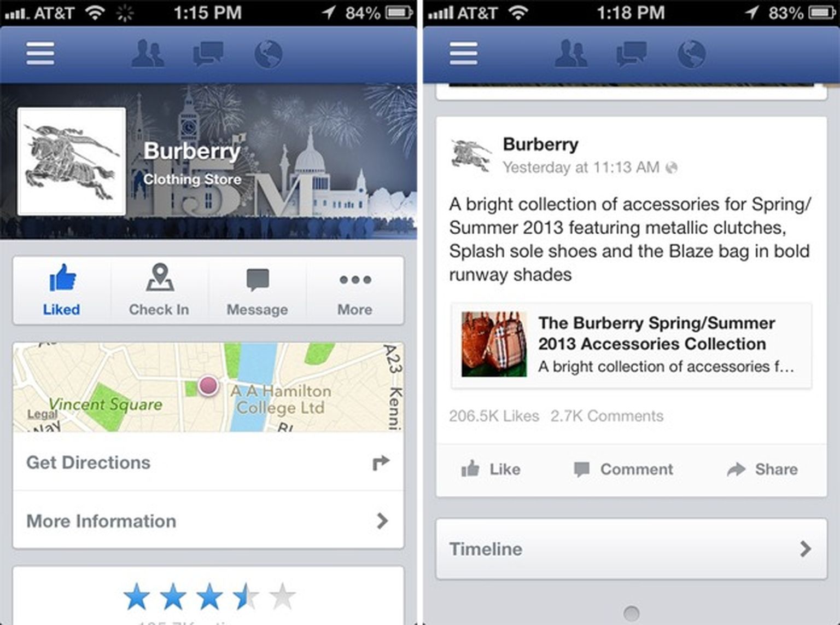The width and height of the screenshot is (840, 625).
Task: Comment on the Burberry post
Action: pyautogui.click(x=623, y=469)
